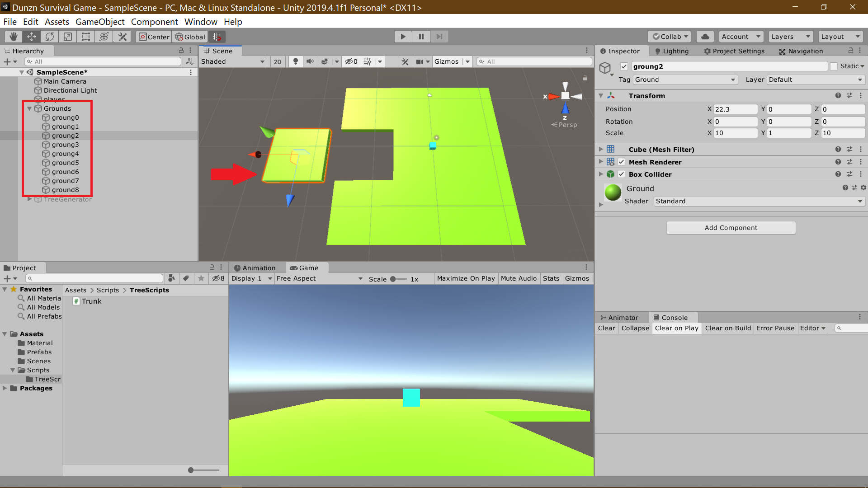Toggle 2D view in Scene
This screenshot has width=868, height=488.
pyautogui.click(x=278, y=61)
